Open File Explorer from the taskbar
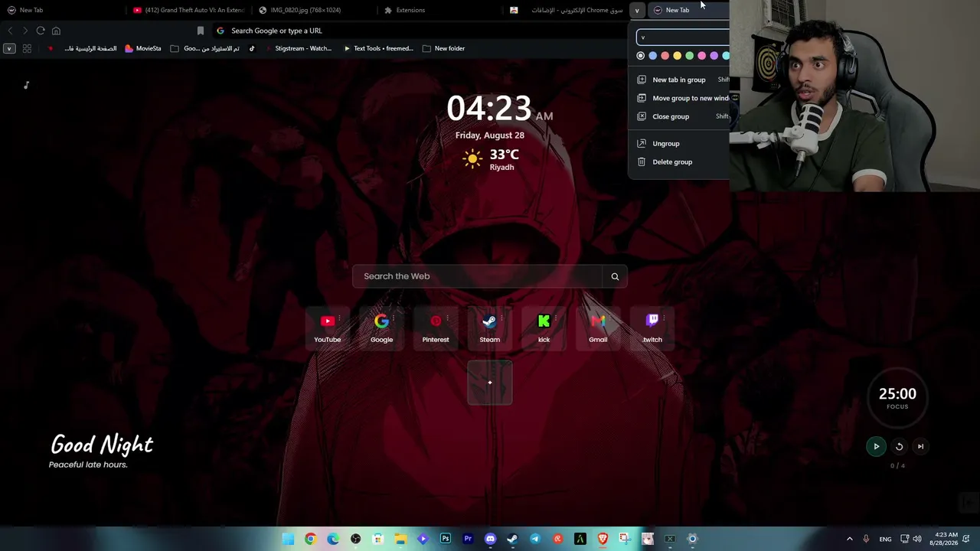This screenshot has width=980, height=551. coord(400,539)
